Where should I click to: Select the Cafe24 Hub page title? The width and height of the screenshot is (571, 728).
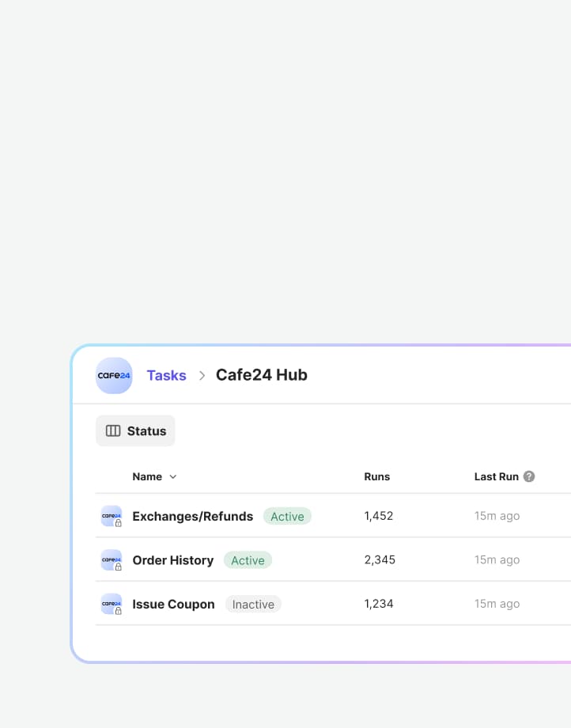[x=261, y=375]
